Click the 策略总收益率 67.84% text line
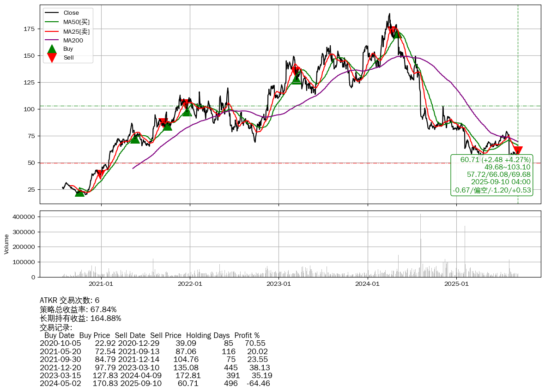The height and width of the screenshot is (392, 545). (78, 309)
